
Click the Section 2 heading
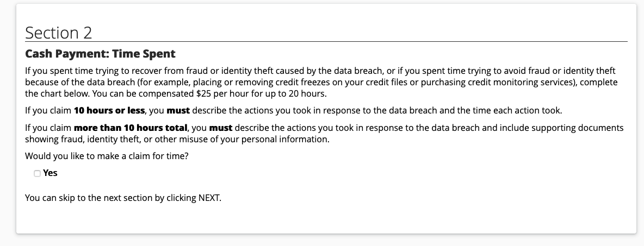(x=58, y=33)
